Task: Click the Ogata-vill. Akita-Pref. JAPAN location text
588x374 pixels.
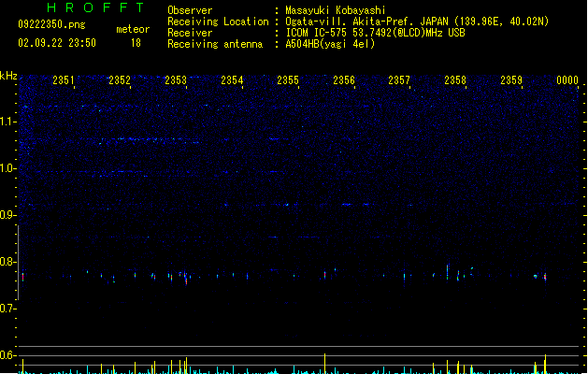Action: (x=417, y=22)
